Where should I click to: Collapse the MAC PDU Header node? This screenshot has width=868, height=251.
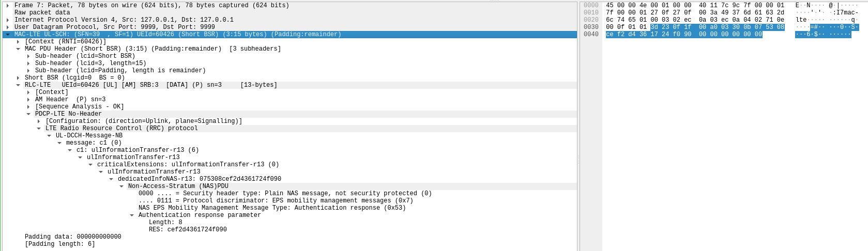pos(18,49)
